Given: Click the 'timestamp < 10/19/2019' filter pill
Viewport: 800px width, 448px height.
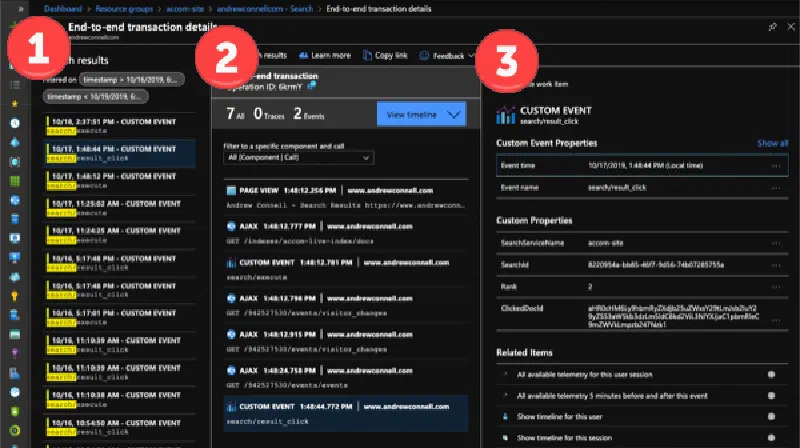Looking at the screenshot, I should coord(96,97).
